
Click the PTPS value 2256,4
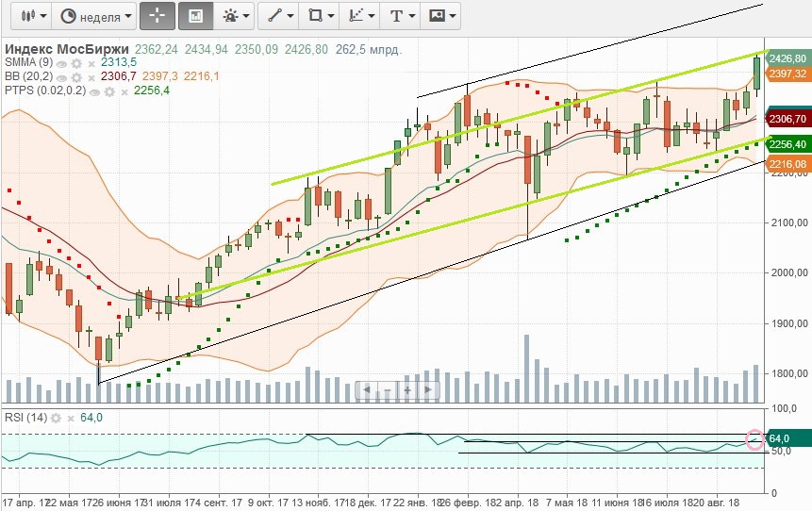[x=152, y=91]
